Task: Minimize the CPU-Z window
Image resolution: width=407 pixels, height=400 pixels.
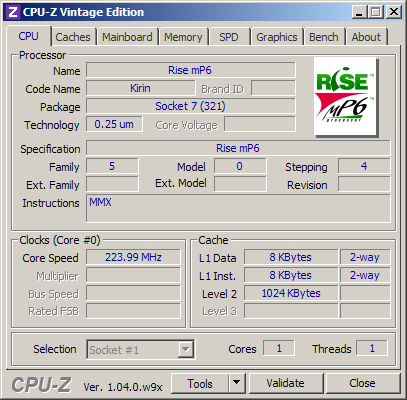Action: (x=359, y=12)
